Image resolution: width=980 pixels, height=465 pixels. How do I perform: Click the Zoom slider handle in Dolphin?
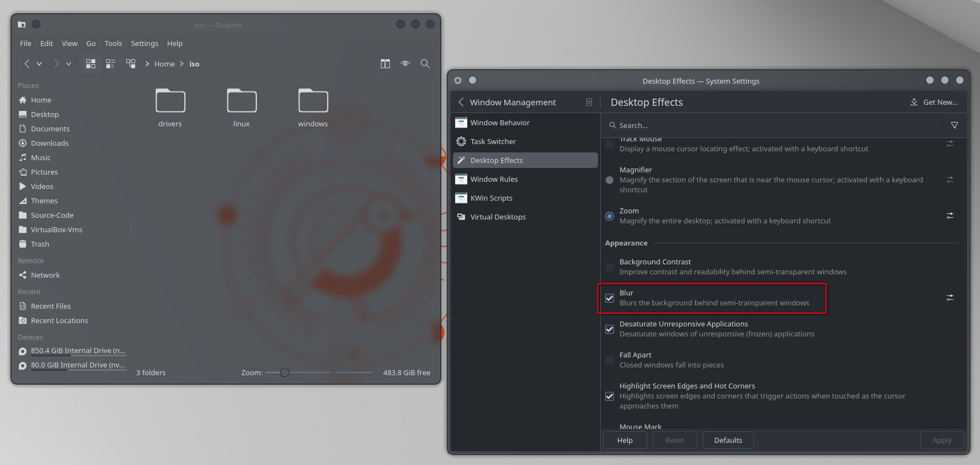285,372
